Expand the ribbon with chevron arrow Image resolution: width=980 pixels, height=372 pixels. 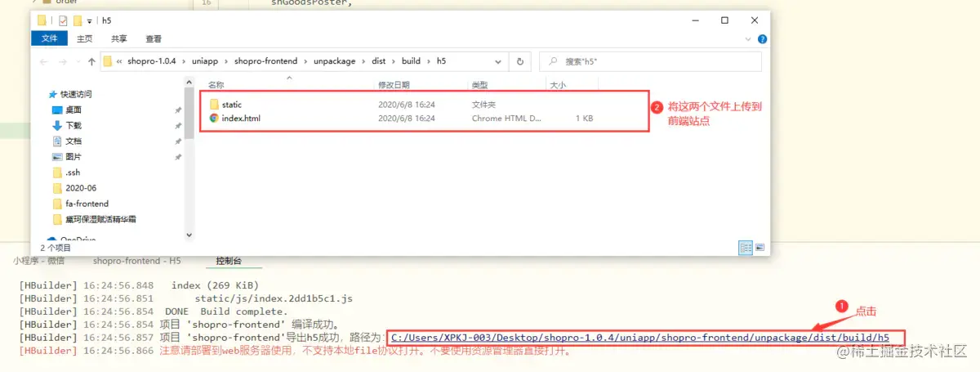(748, 38)
